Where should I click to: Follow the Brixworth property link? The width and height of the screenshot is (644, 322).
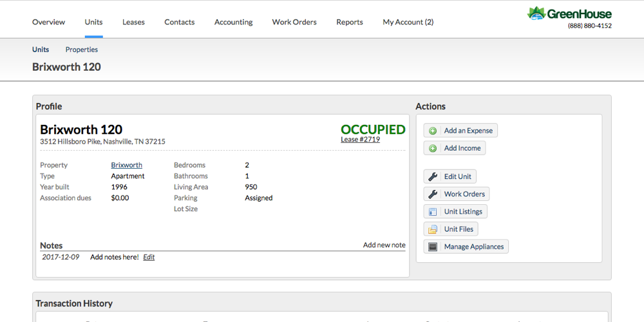(x=126, y=165)
